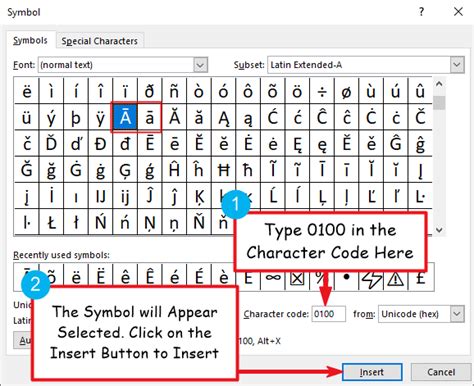Pick the õ character in the grid
The height and width of the screenshot is (386, 474).
tap(273, 91)
